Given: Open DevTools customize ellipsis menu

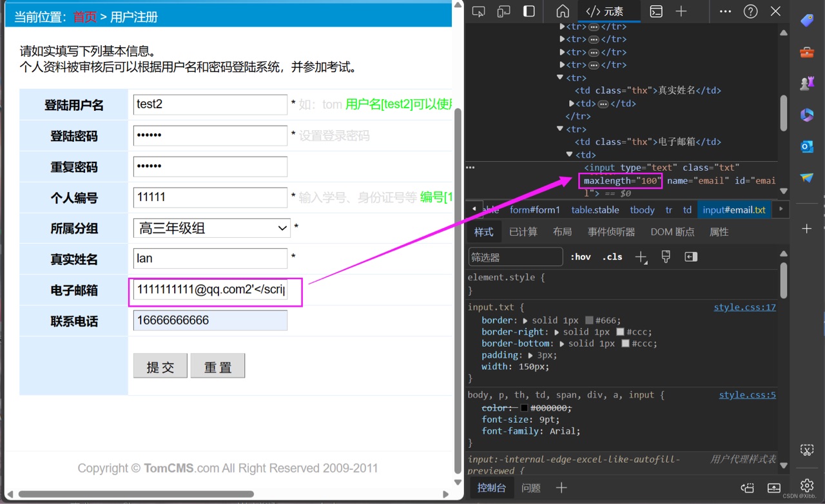Looking at the screenshot, I should coord(725,12).
